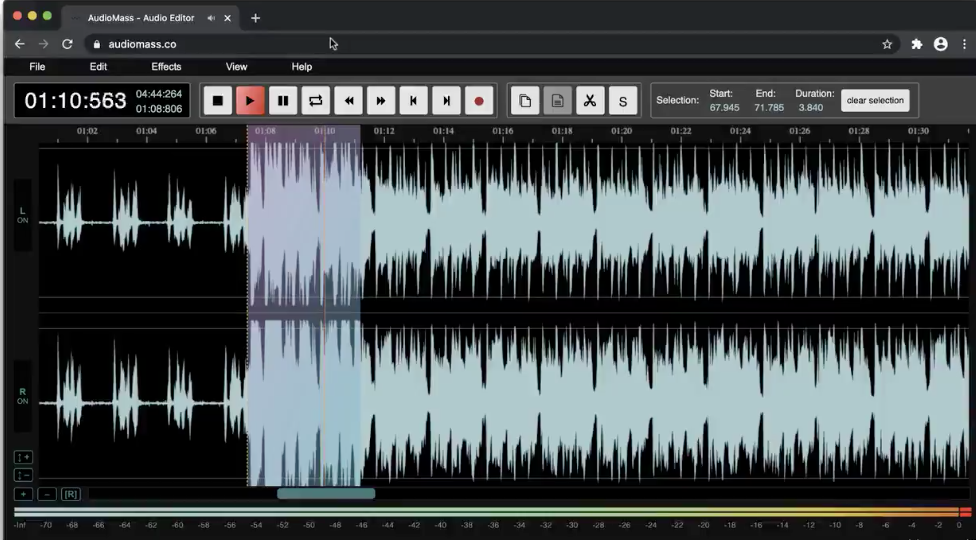This screenshot has height=540, width=976.
Task: Open the View menu
Action: 236,67
